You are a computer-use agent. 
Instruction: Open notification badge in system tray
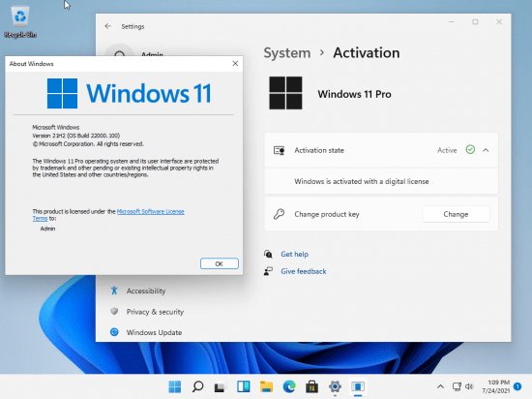click(x=517, y=386)
